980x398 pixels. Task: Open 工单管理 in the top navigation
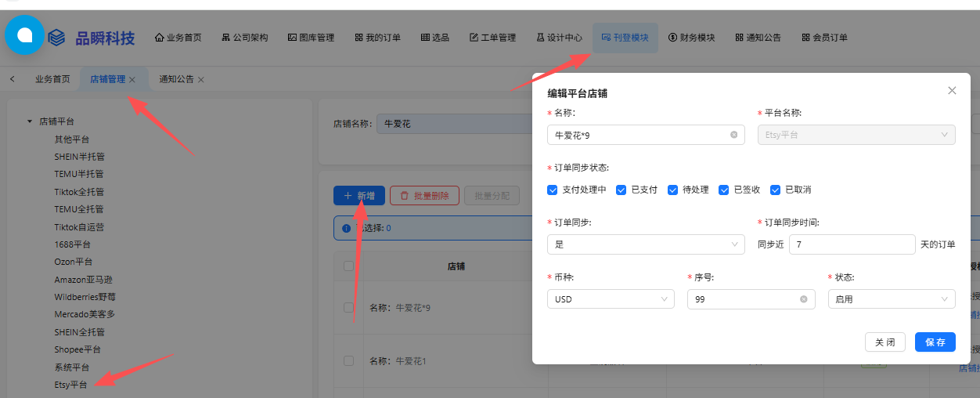(x=492, y=38)
